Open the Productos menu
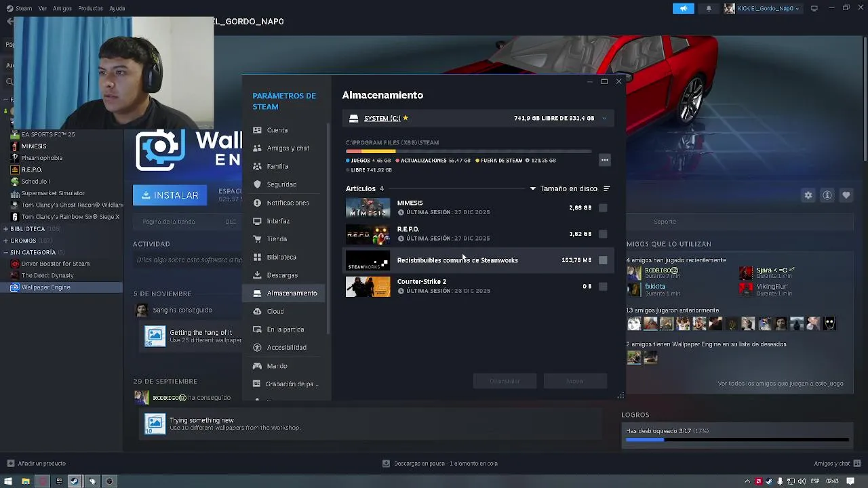 click(x=90, y=8)
